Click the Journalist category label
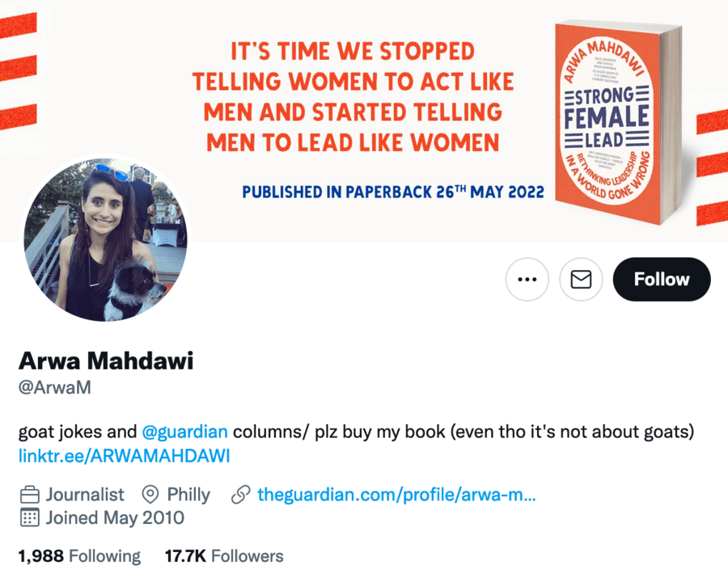The height and width of the screenshot is (582, 728). (x=85, y=495)
